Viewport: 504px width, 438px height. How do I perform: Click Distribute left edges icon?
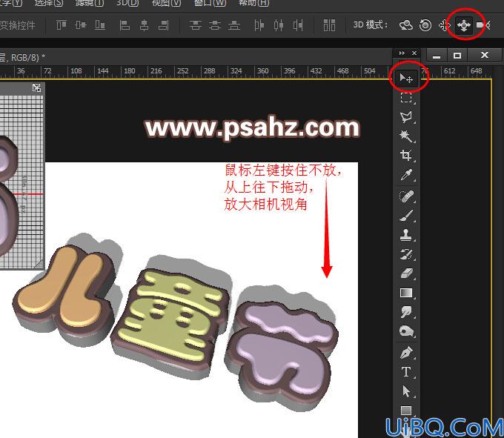[259, 24]
